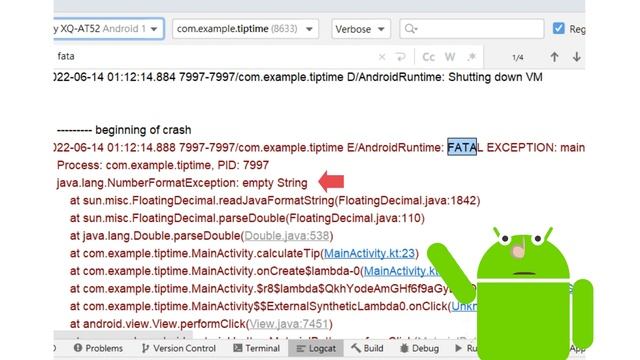
Task: Open the Verbose log level dropdown
Action: click(361, 29)
